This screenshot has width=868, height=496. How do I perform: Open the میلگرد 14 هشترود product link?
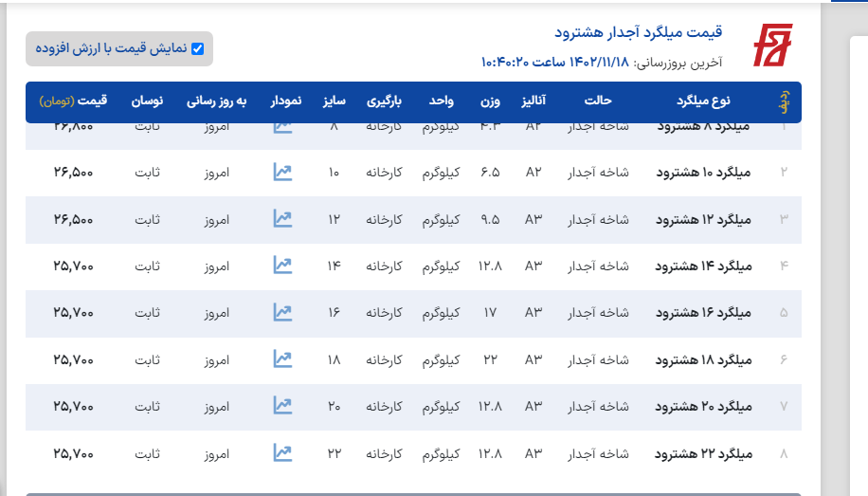pyautogui.click(x=703, y=266)
